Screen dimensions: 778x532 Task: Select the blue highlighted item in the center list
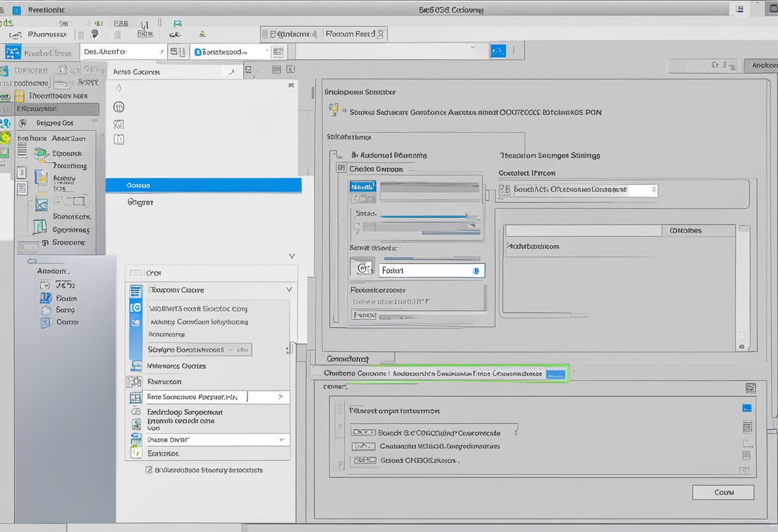203,185
